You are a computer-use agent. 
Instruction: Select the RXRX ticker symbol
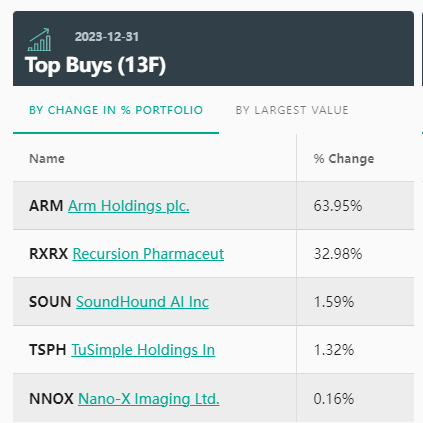[x=48, y=254]
